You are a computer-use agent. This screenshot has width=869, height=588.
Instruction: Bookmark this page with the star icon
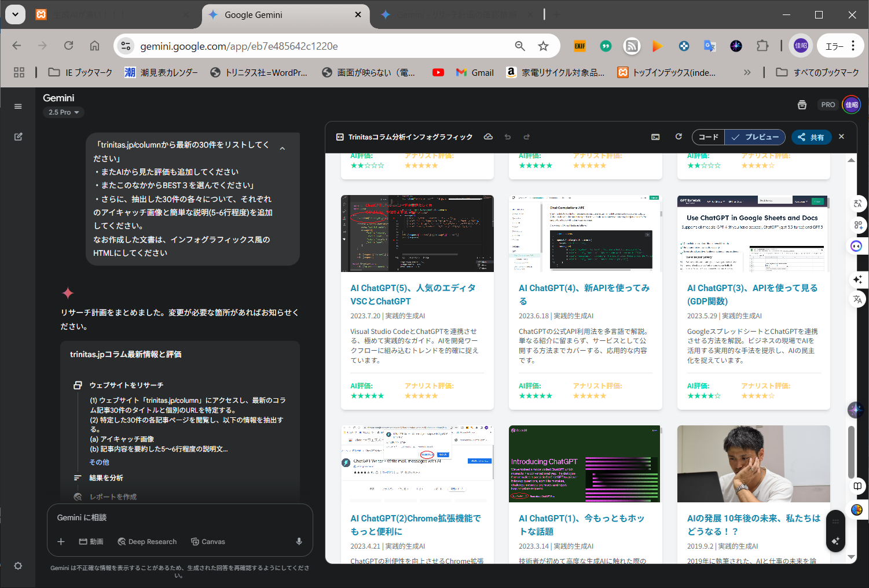coord(543,46)
